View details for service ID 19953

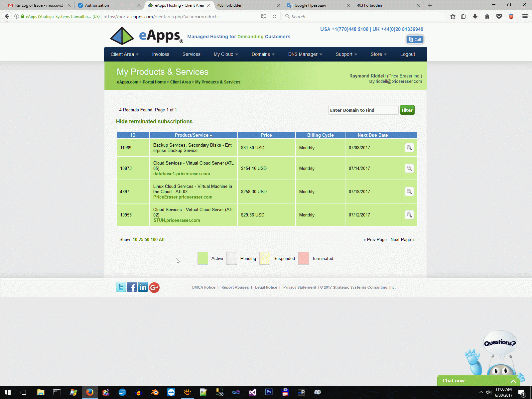409,215
